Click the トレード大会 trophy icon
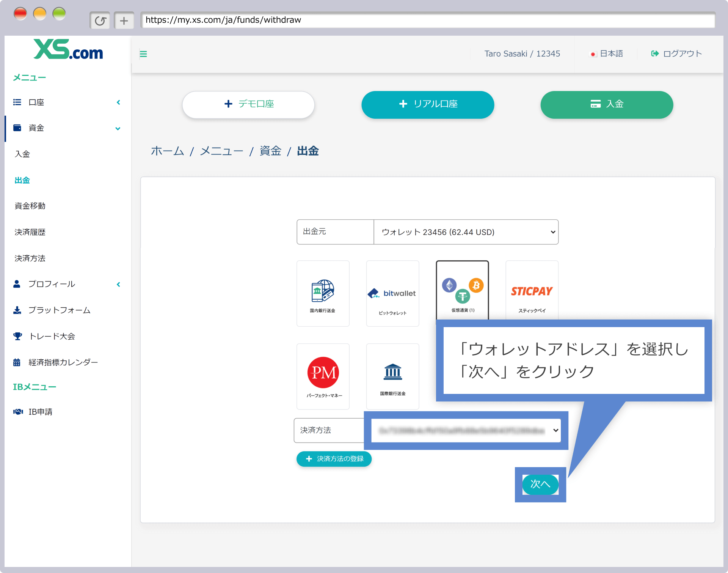Viewport: 728px width, 573px height. (17, 336)
